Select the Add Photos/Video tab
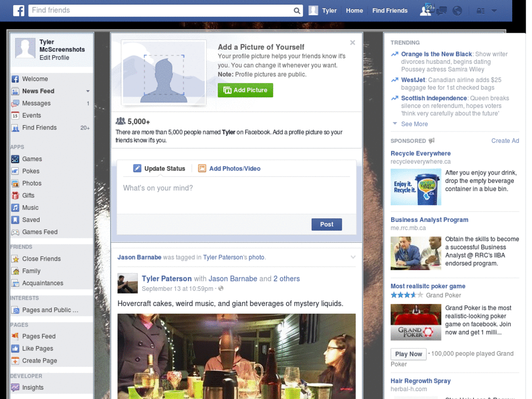 pos(229,169)
